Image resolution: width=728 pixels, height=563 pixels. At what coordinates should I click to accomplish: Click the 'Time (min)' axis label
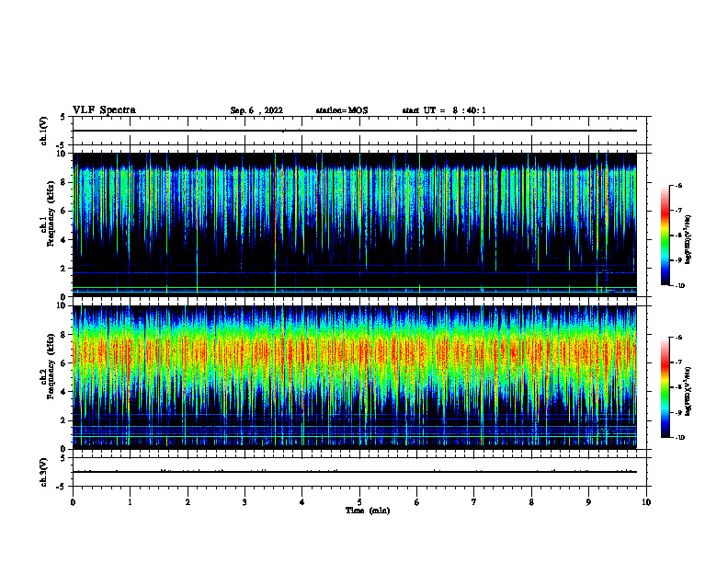[368, 511]
